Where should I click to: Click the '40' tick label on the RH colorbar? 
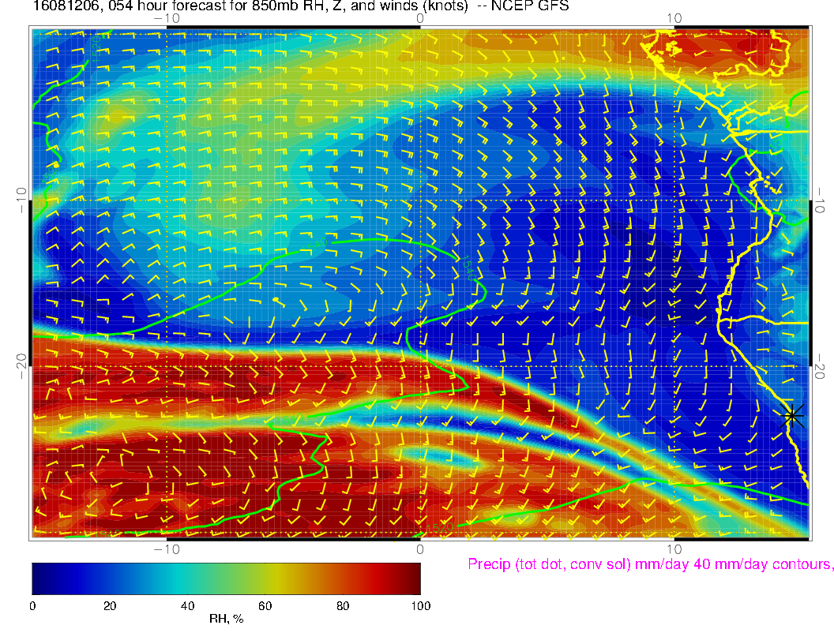click(187, 606)
